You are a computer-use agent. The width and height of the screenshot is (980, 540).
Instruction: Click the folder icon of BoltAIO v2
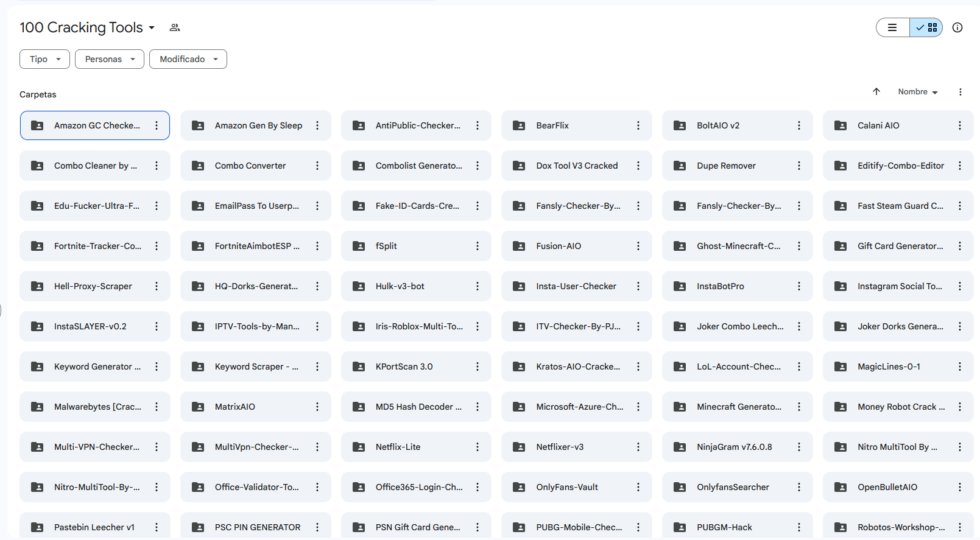click(x=680, y=125)
